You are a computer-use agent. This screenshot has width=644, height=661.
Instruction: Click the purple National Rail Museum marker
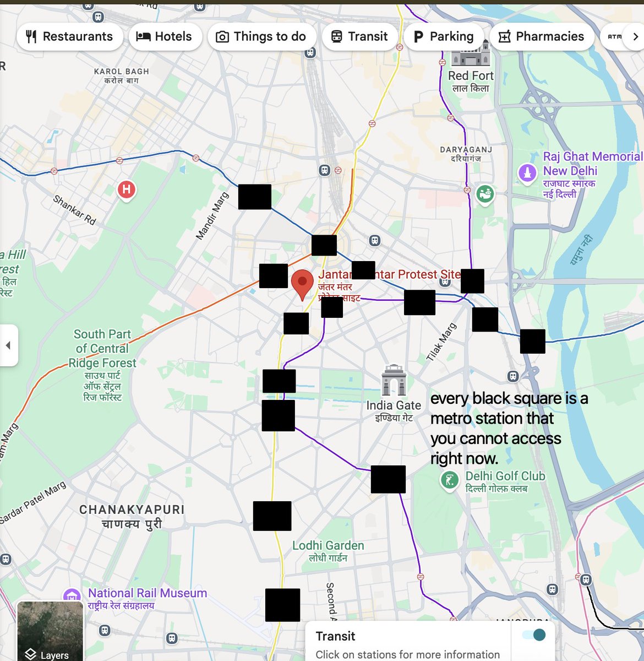(72, 597)
